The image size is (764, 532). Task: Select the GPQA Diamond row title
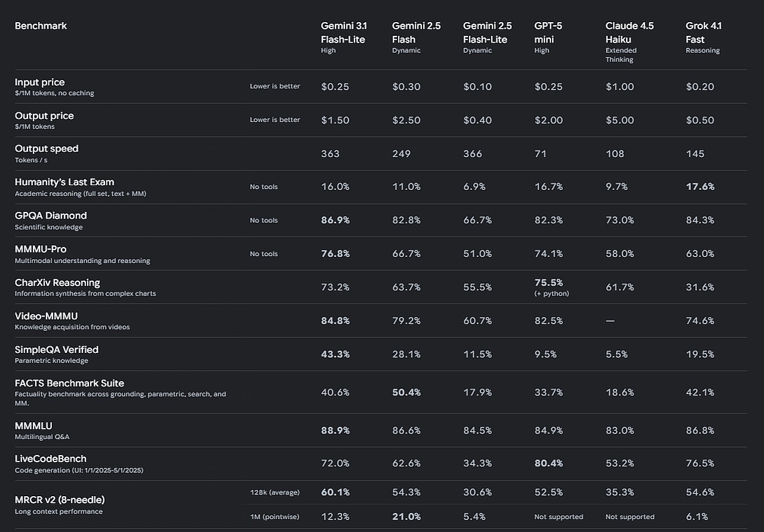pos(51,216)
